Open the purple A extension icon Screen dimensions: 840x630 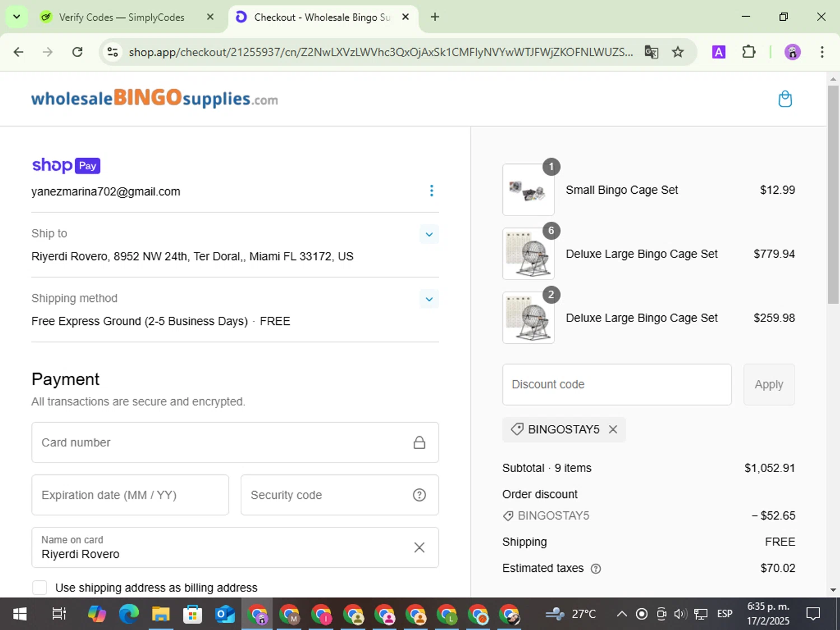(x=718, y=52)
